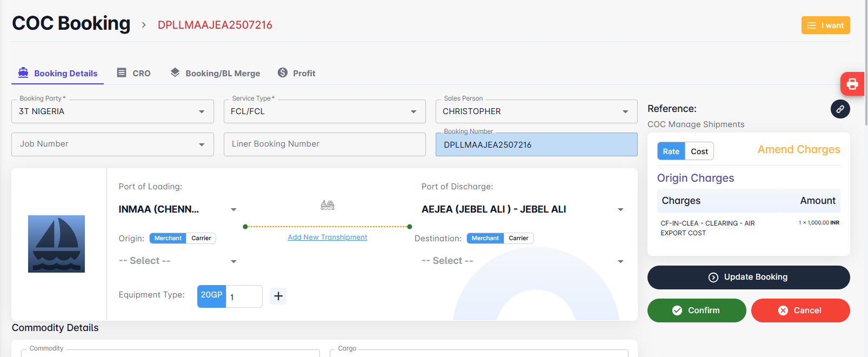Switch to the CRO tab
Image resolution: width=868 pixels, height=357 pixels.
134,73
